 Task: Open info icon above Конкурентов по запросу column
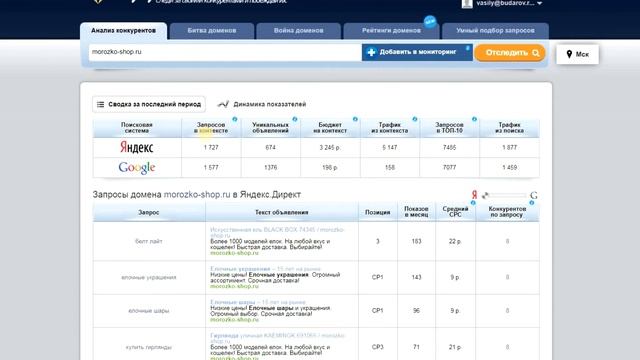(532, 202)
